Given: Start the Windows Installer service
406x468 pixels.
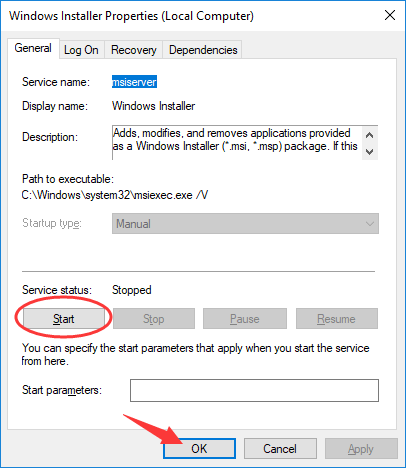Looking at the screenshot, I should click(63, 319).
